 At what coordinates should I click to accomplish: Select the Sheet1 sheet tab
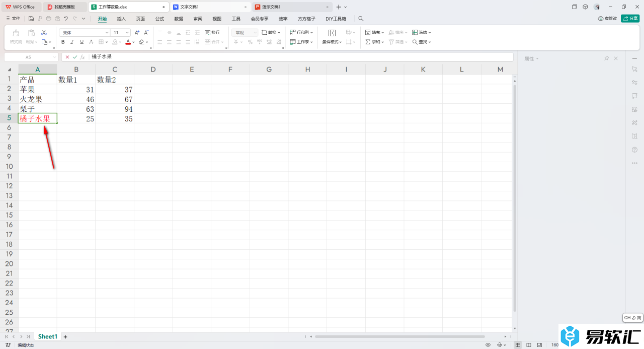click(x=48, y=336)
